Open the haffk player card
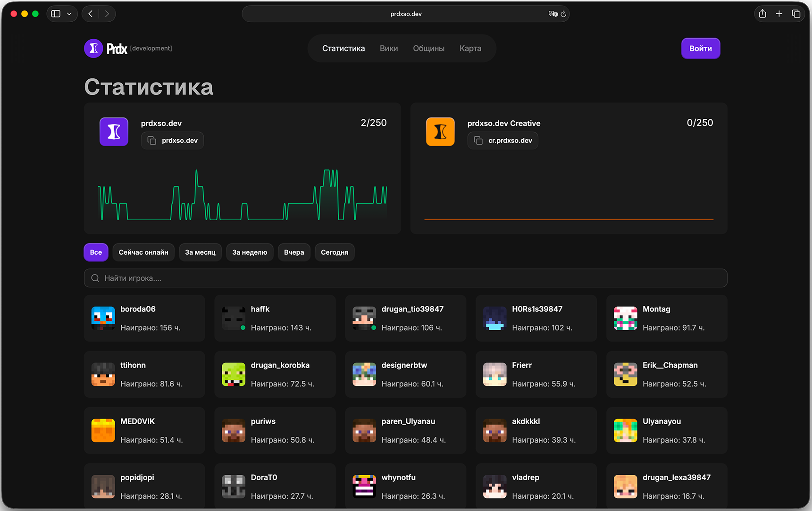812x511 pixels. [x=275, y=318]
